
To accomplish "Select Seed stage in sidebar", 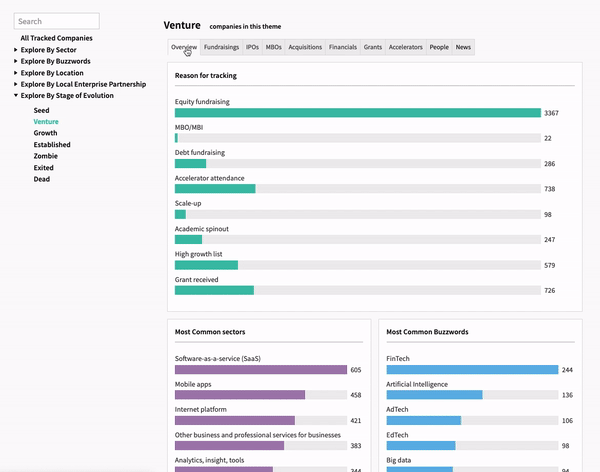I will click(41, 110).
